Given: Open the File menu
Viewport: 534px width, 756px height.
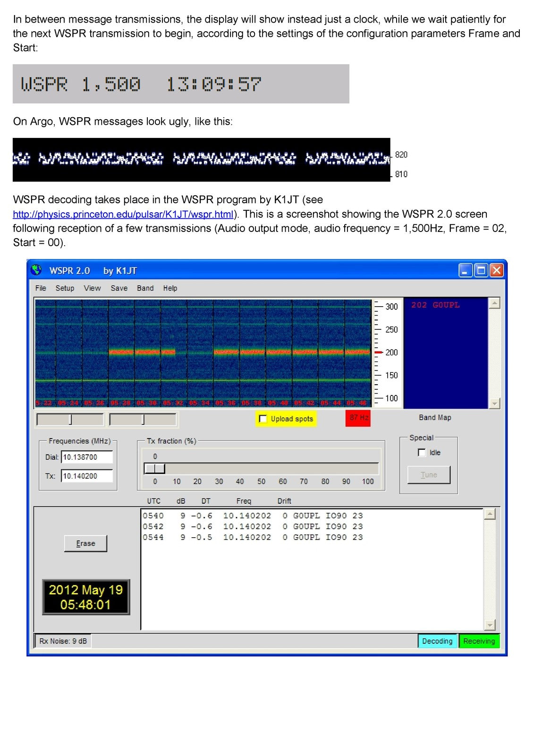Looking at the screenshot, I should tap(41, 288).
